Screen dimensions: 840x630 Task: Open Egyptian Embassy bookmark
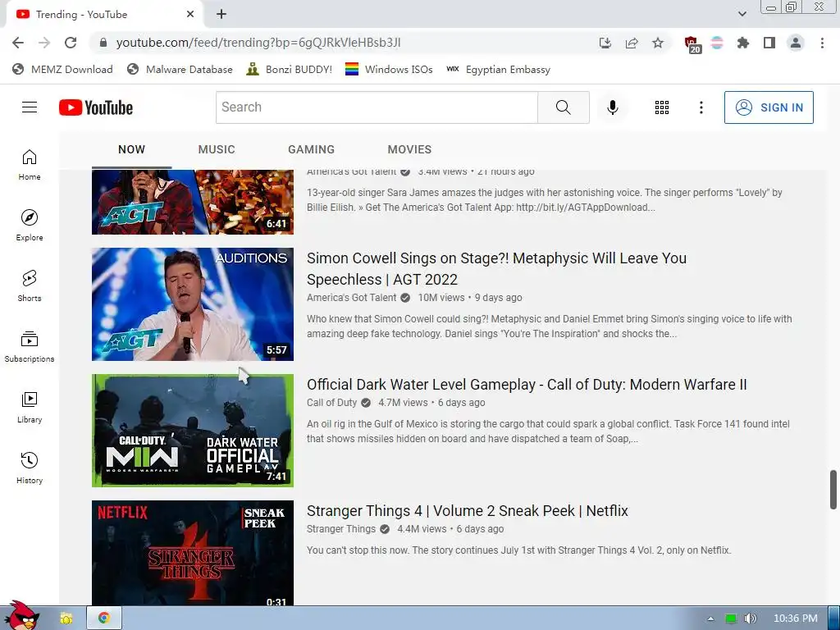point(498,70)
